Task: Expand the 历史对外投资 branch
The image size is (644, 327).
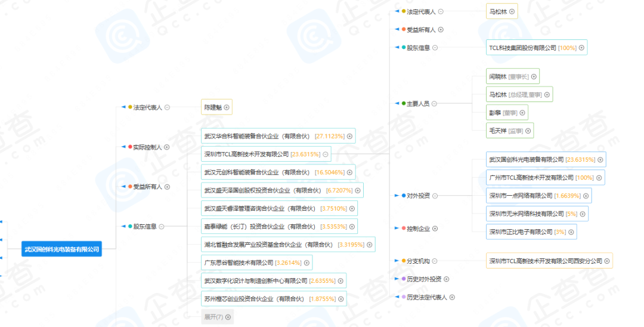Action: pos(447,279)
